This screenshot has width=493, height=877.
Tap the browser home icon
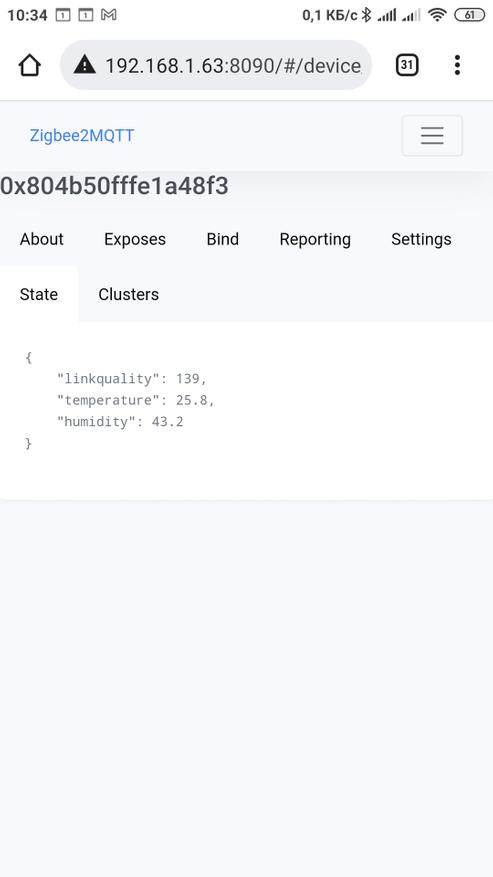(30, 65)
